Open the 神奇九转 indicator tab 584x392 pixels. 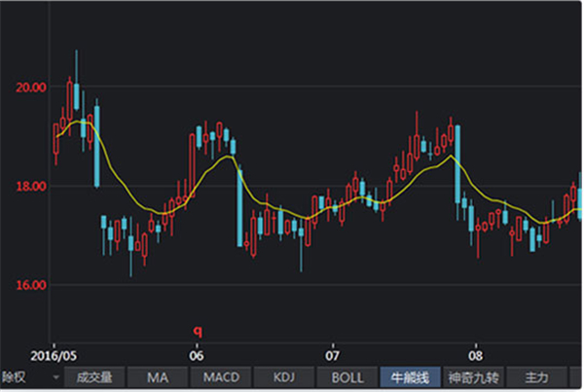tap(473, 376)
